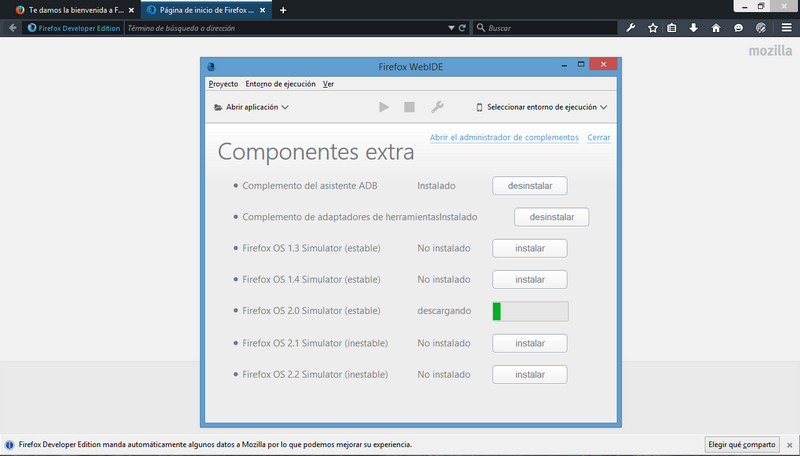Viewport: 800px width, 456px height.
Task: Open the Ver menu
Action: coord(328,84)
